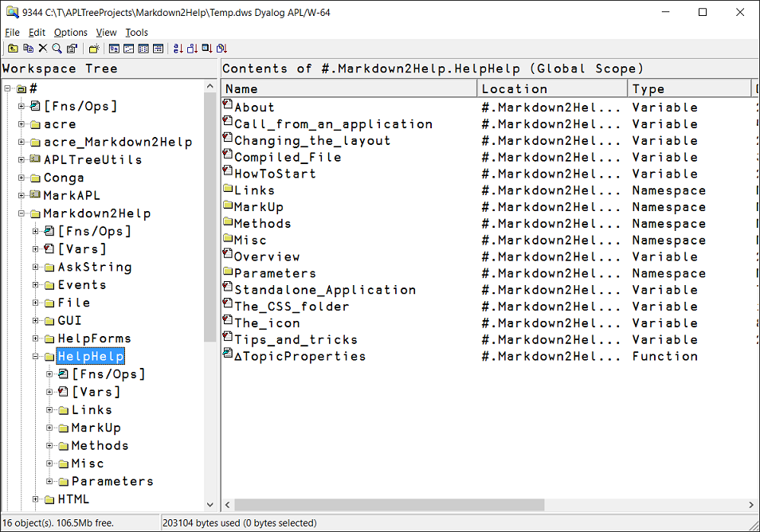Select Standalone_Application in contents list

click(x=325, y=290)
